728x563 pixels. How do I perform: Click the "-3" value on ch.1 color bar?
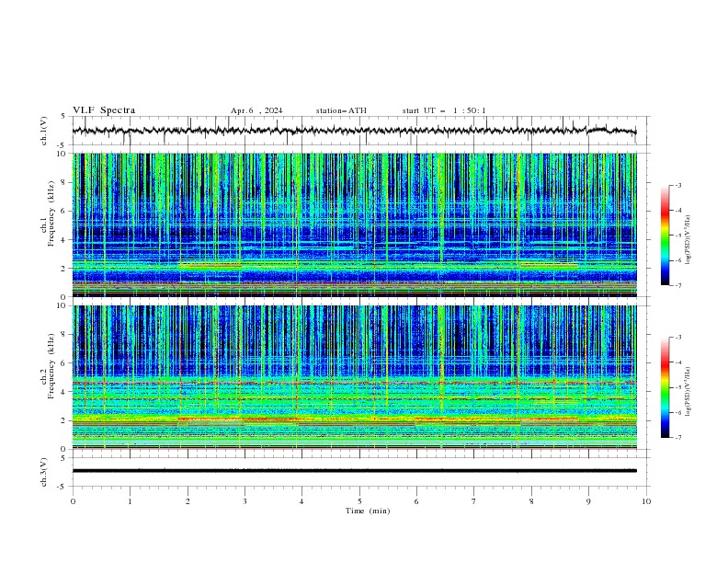point(678,185)
